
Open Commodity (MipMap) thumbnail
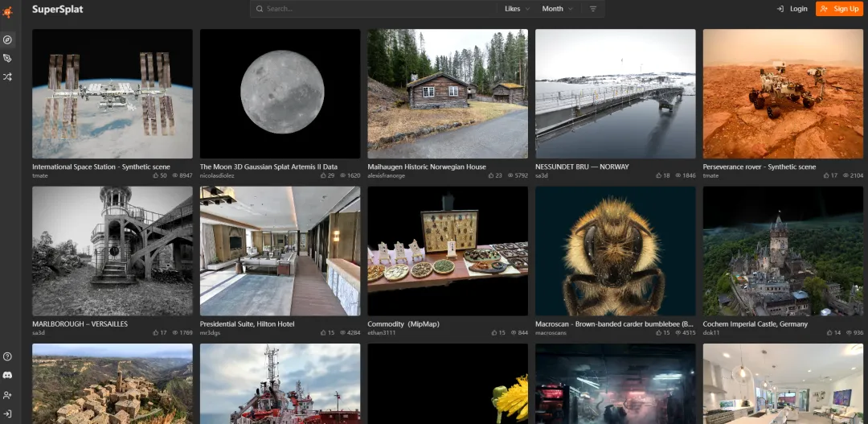click(448, 251)
